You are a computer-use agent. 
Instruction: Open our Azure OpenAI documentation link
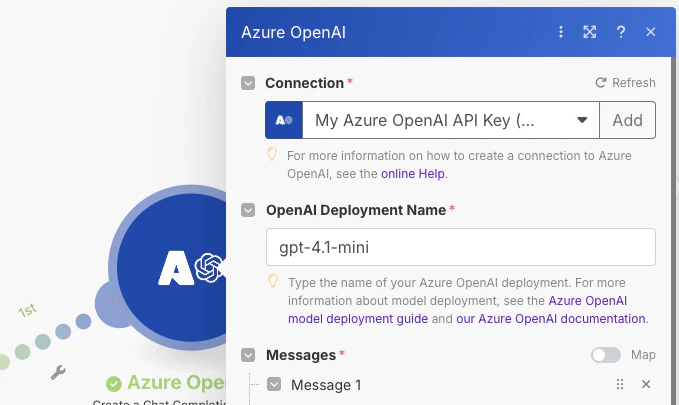[551, 319]
